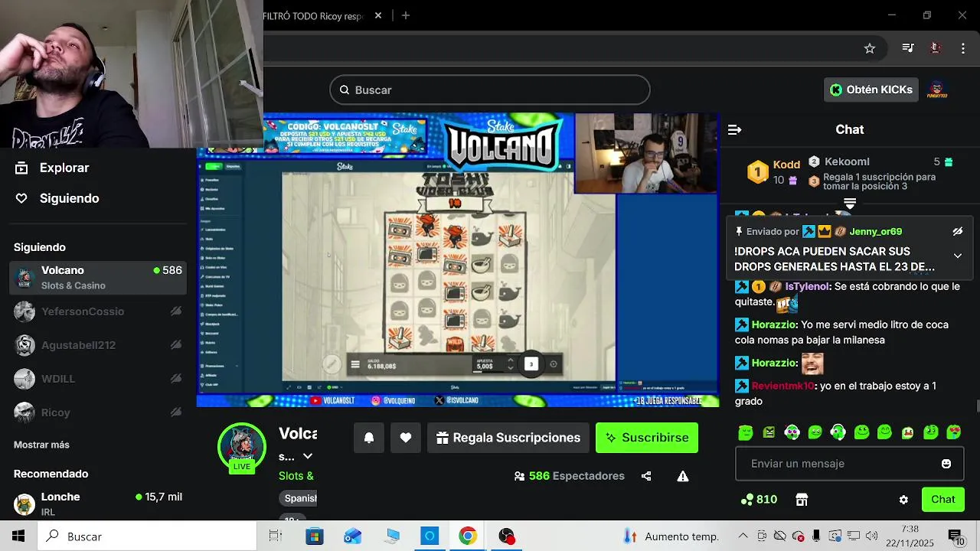Viewport: 980px width, 551px height.
Task: Collapse the chat panel with arrow icon
Action: pyautogui.click(x=734, y=129)
